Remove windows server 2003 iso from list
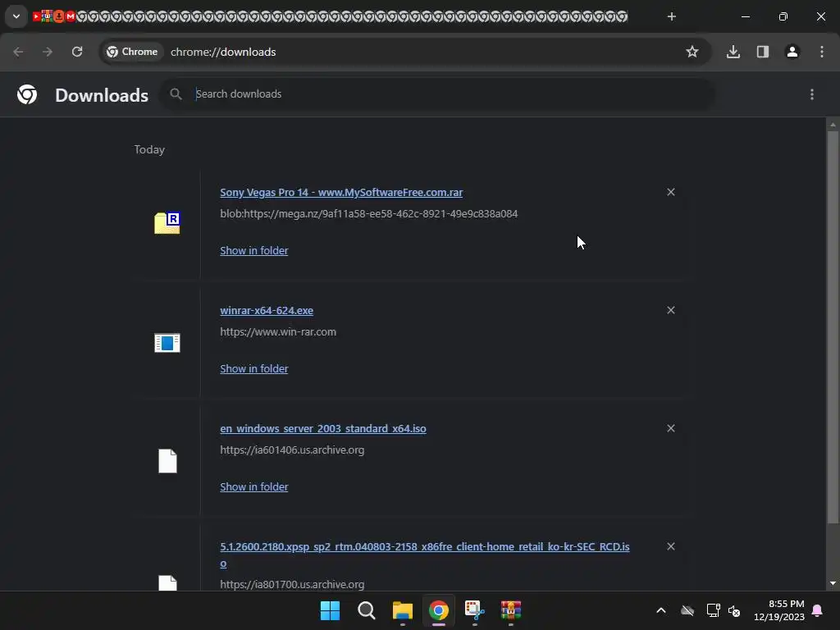Screen dimensions: 840x630 pyautogui.click(x=671, y=428)
